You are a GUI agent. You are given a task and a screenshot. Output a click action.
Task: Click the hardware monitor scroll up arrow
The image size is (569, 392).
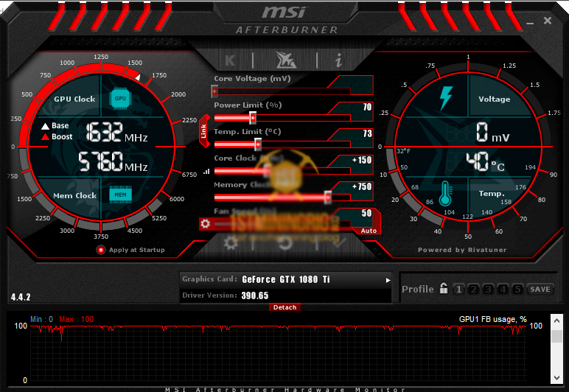coord(556,321)
